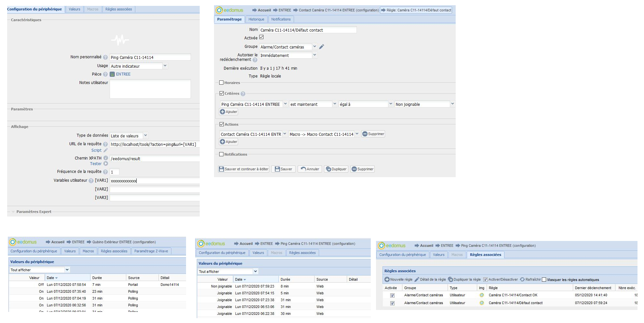Click the pencil icon next to Groupe
Viewport: 644px width, 323px height.
point(322,47)
